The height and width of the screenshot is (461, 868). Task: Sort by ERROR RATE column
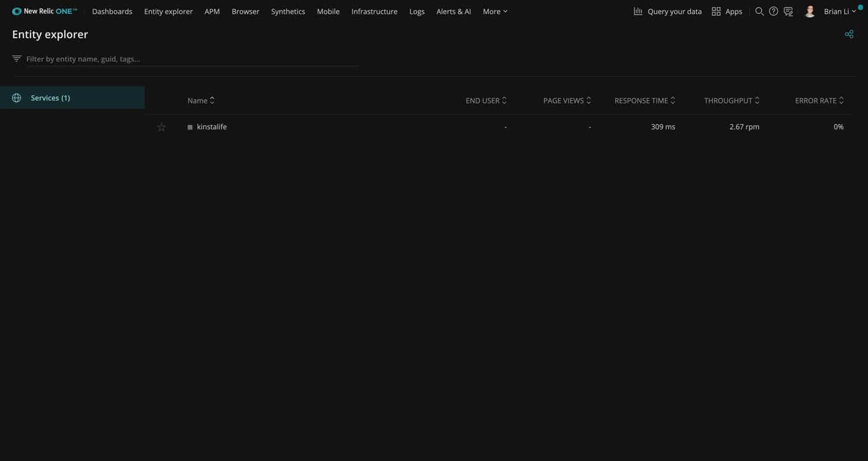pos(819,101)
